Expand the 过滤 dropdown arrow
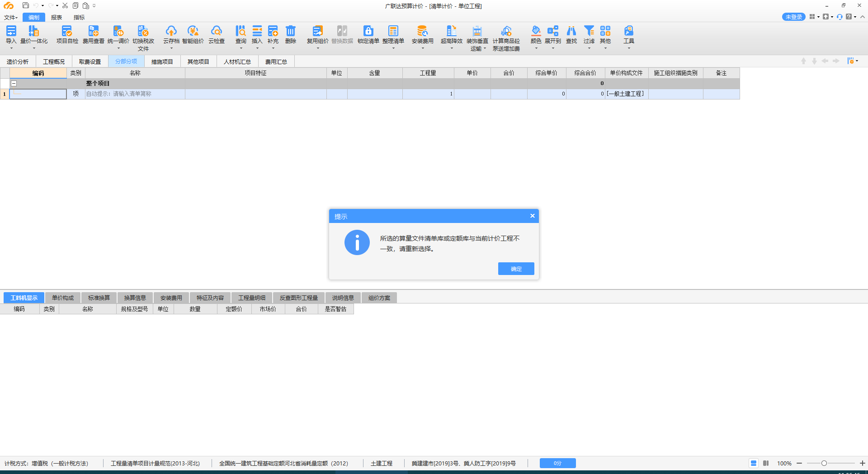Image resolution: width=868 pixels, height=474 pixels. point(589,48)
